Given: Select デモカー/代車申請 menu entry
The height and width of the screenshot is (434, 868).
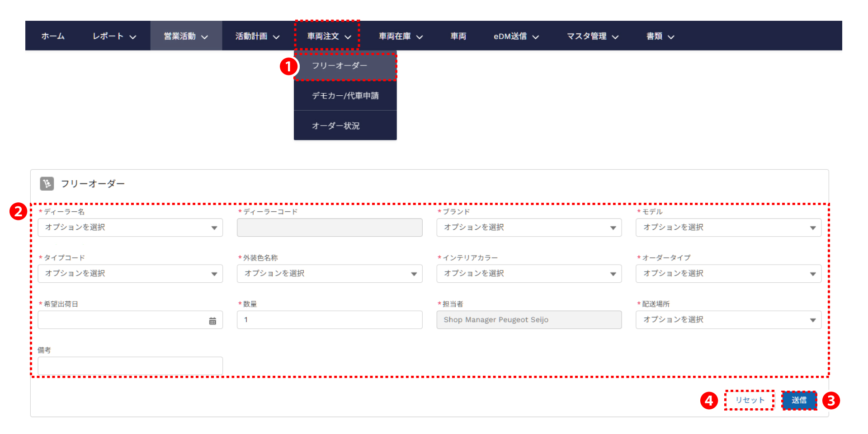Looking at the screenshot, I should [345, 96].
